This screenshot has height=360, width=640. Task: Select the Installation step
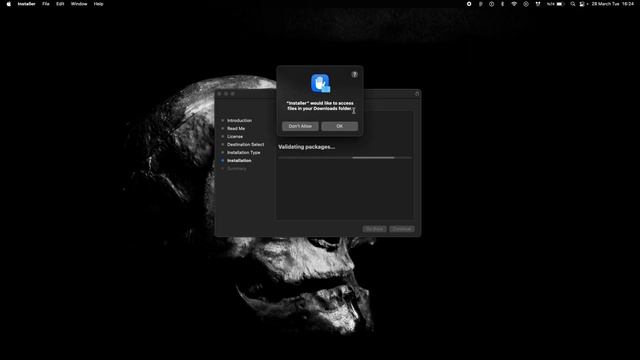[x=239, y=160]
